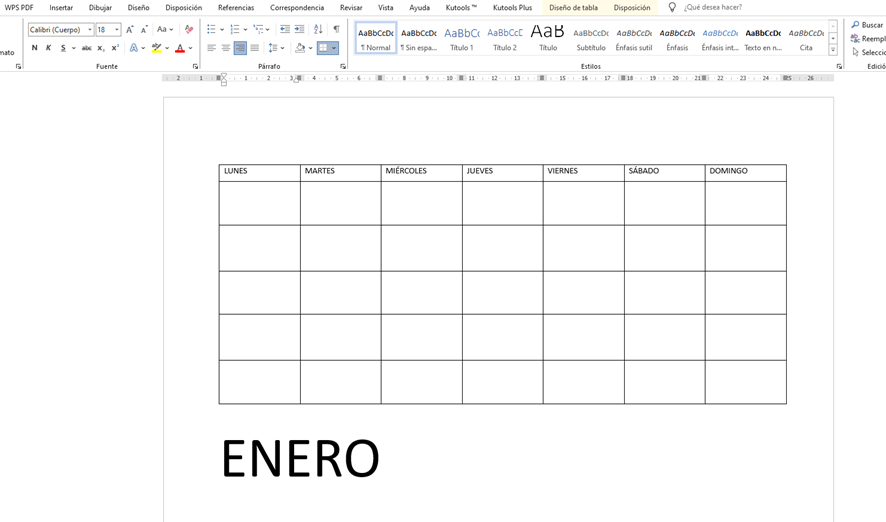Screen dimensions: 886x522
Task: Apply superscript formatting
Action: pos(115,48)
